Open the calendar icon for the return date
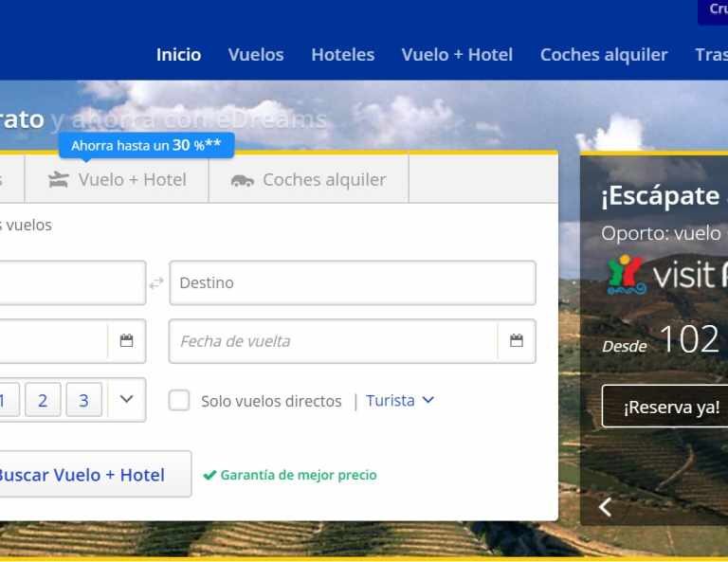The width and height of the screenshot is (728, 562). [517, 340]
